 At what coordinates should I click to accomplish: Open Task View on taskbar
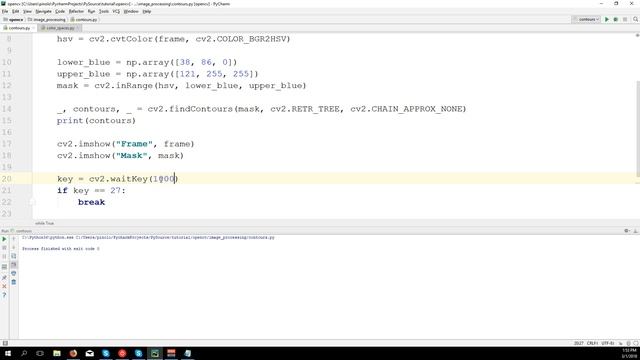click(x=40, y=353)
